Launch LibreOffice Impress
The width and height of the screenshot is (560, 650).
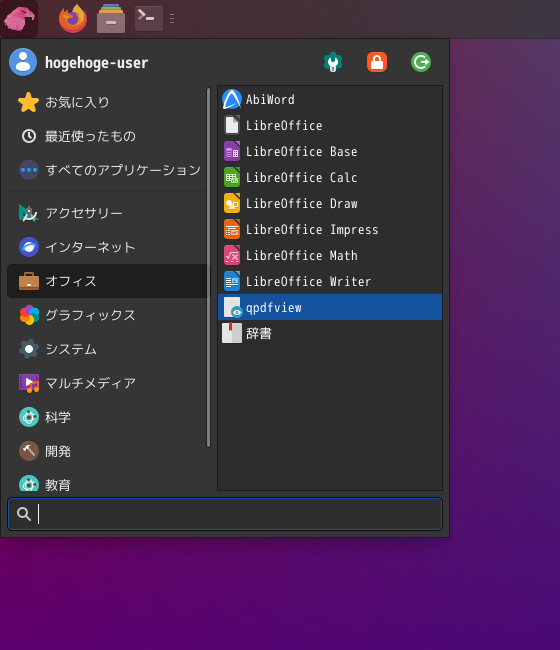[330, 229]
